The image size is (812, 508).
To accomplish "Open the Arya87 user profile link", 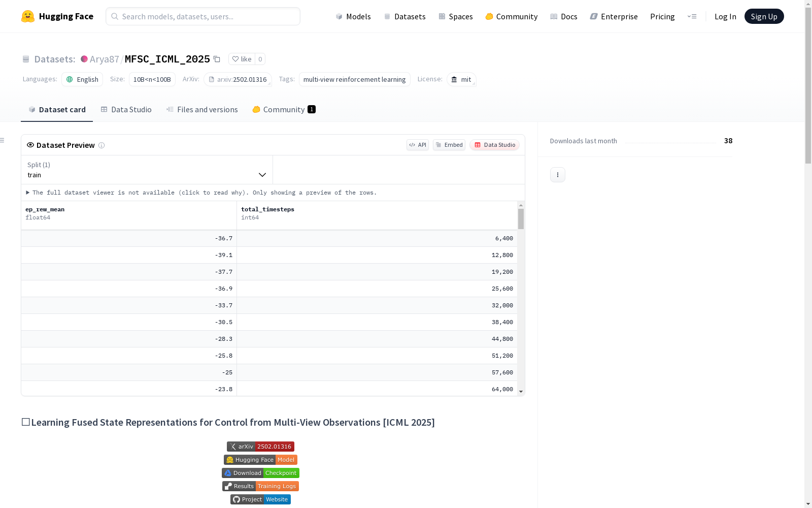I will pyautogui.click(x=104, y=59).
